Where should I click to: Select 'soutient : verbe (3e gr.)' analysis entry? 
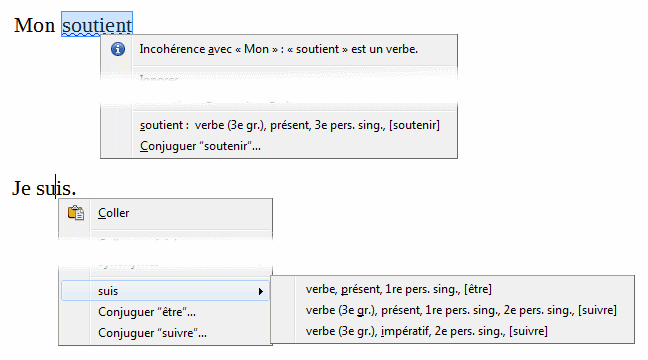pos(290,125)
